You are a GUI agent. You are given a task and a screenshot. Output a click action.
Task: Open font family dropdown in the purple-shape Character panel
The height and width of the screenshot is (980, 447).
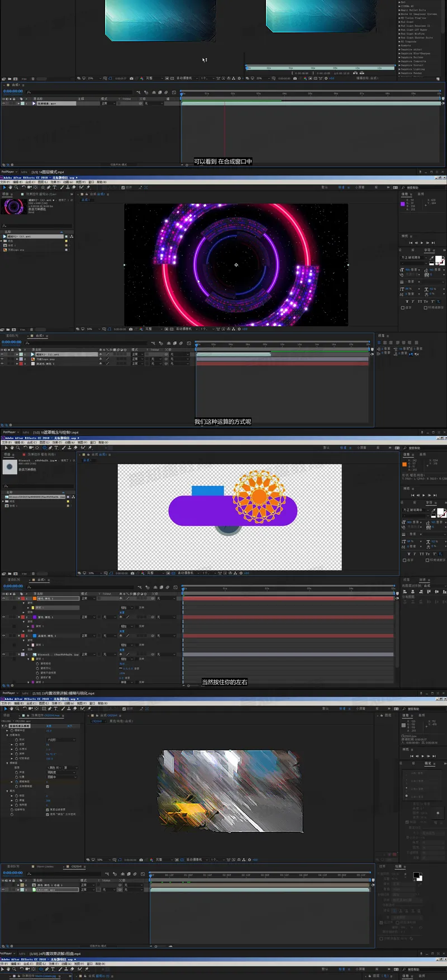pyautogui.click(x=416, y=510)
